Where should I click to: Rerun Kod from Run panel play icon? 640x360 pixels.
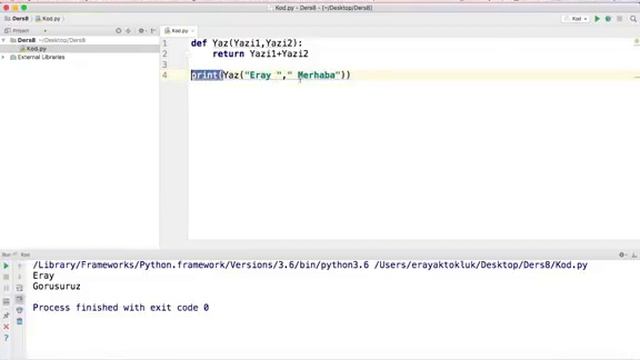(x=6, y=266)
